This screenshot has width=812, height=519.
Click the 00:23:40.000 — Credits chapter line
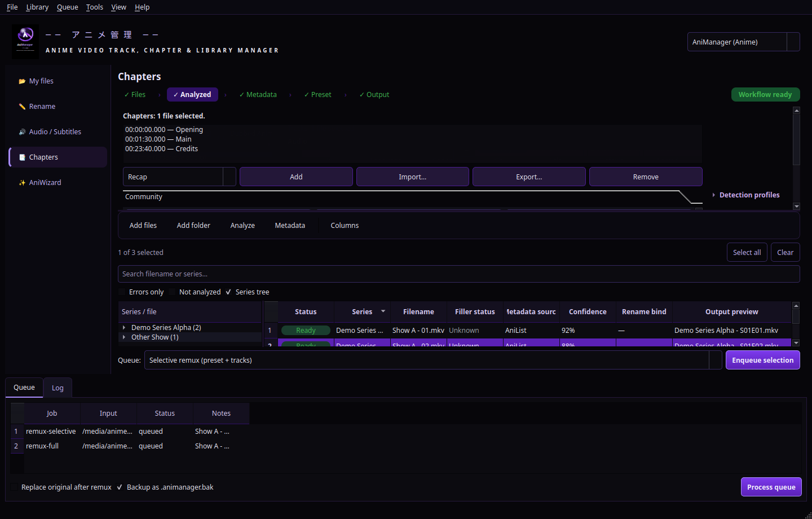pyautogui.click(x=161, y=149)
